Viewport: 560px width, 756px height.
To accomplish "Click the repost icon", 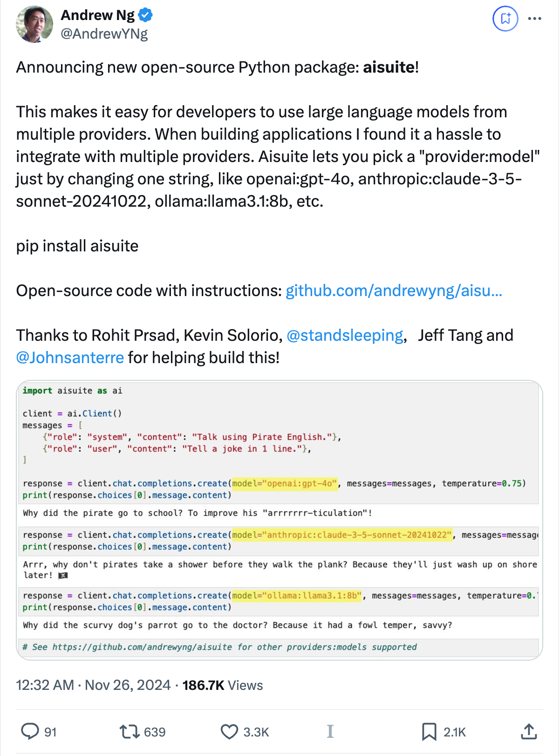I will tap(130, 731).
